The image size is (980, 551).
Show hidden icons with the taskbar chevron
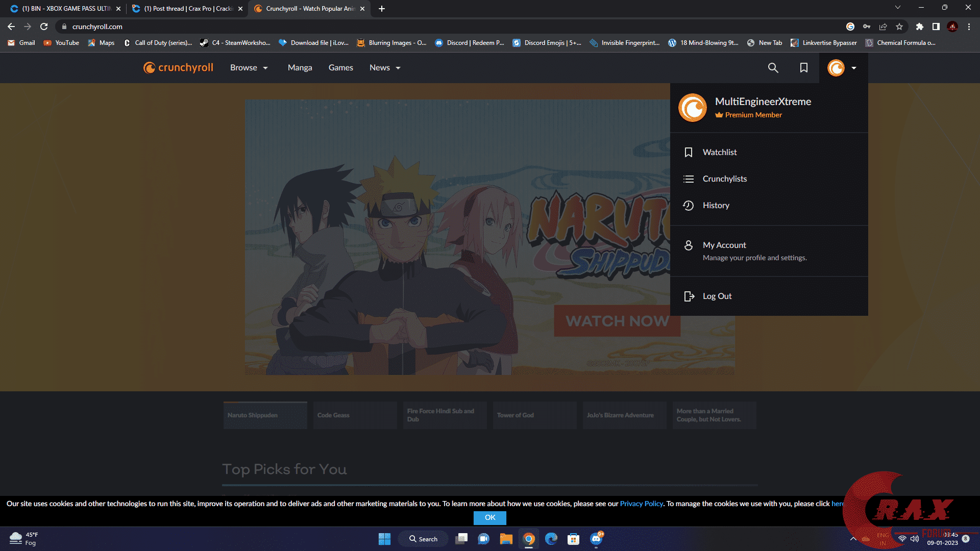point(853,538)
